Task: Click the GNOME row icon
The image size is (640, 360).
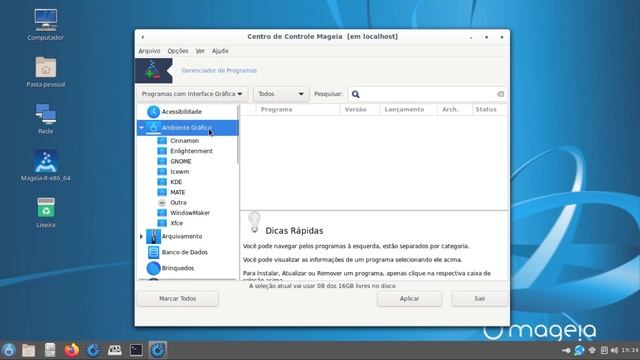Action: pyautogui.click(x=162, y=161)
